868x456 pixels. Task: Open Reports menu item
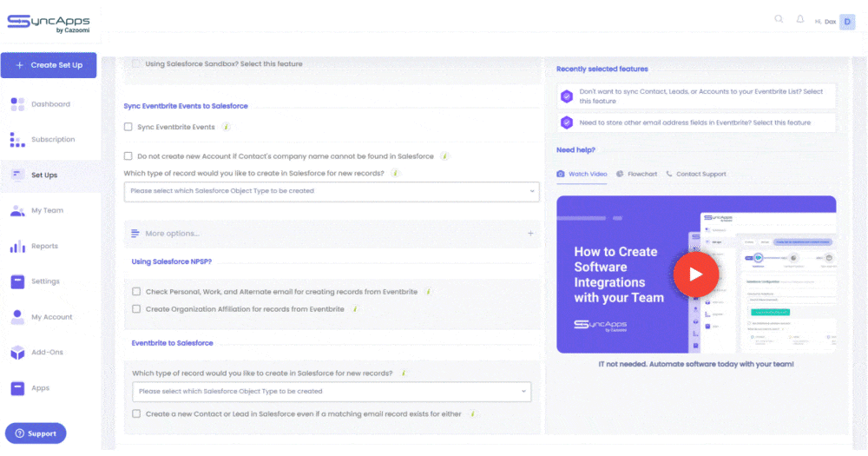(x=44, y=246)
